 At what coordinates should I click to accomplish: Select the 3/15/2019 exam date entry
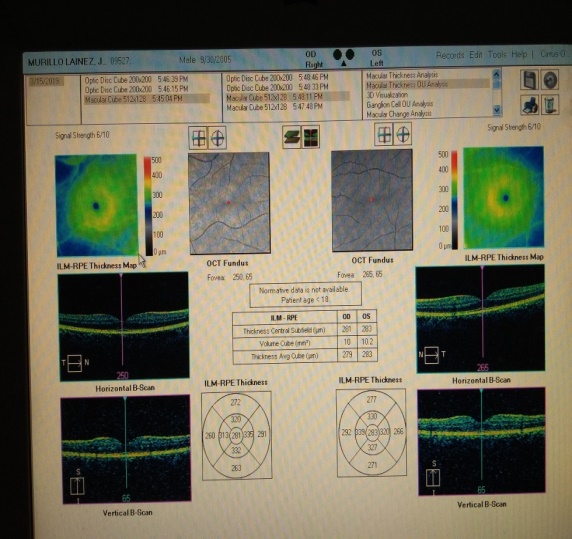46,81
